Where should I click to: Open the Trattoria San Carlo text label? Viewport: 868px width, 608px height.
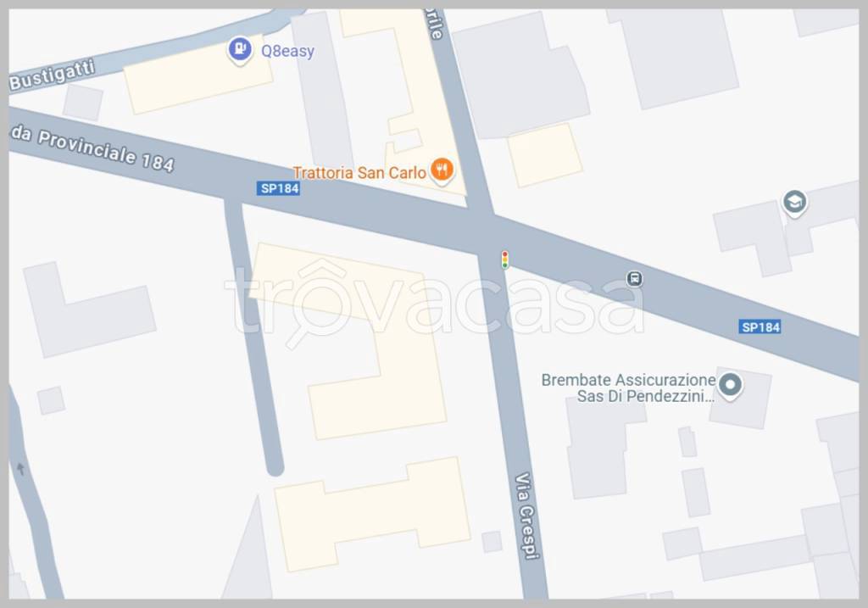(x=359, y=173)
